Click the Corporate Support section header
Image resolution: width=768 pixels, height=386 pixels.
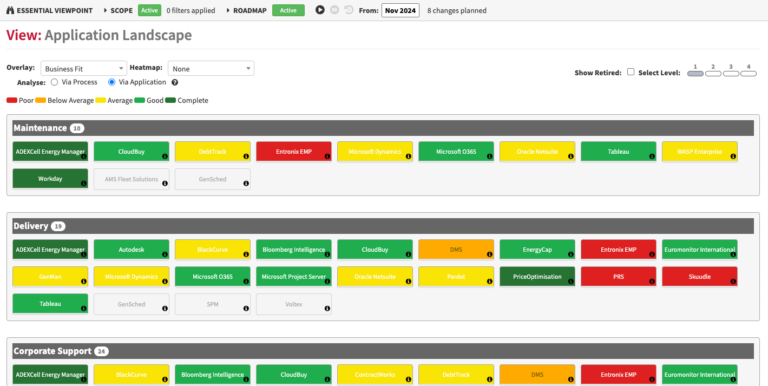click(383, 351)
